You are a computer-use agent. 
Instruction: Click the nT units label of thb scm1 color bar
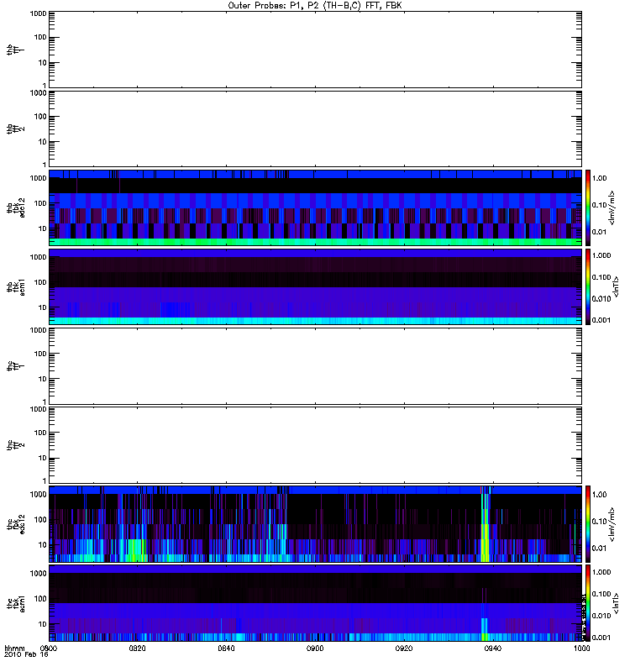[616, 286]
